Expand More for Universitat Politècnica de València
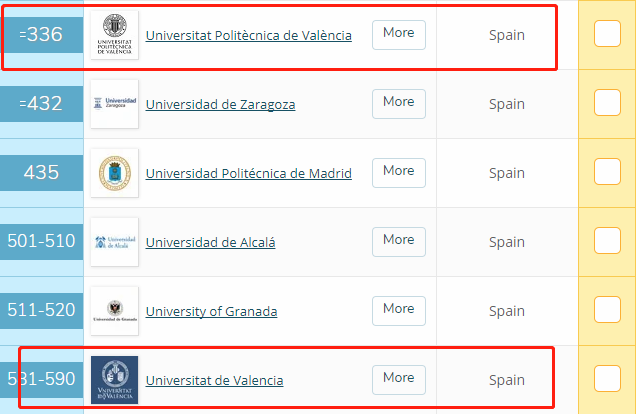Viewport: 636px width, 414px height. [x=399, y=35]
